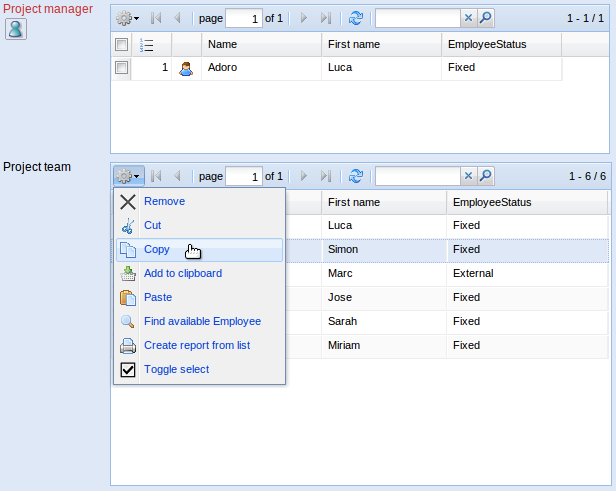Click employee icon in Adoro row
The height and width of the screenshot is (491, 616).
(185, 68)
